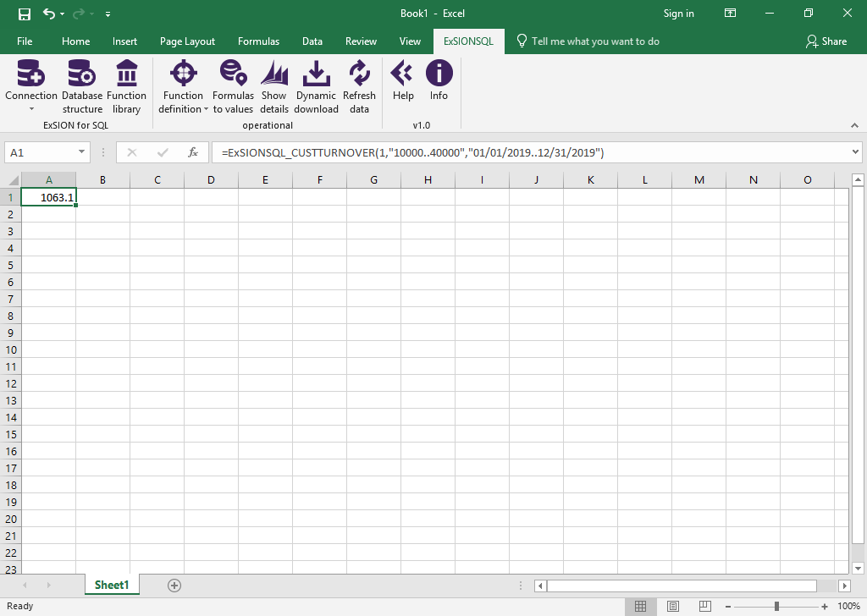Open the Formulas tab
867x616 pixels.
pos(258,41)
